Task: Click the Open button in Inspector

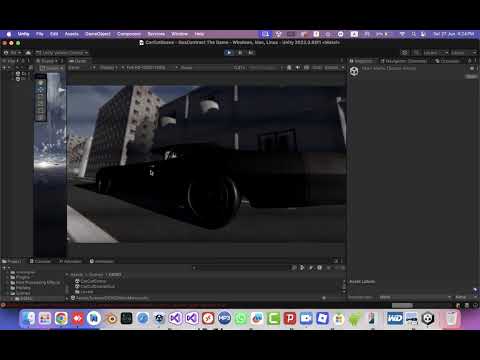Action: pos(471,76)
